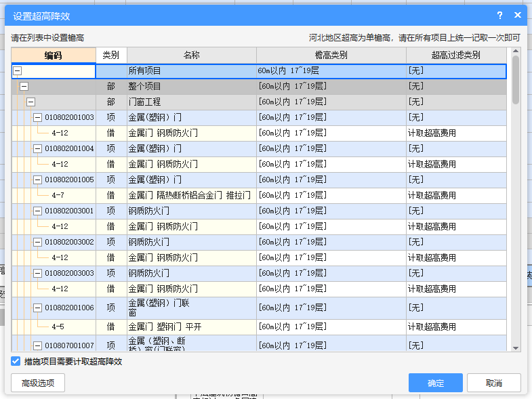
Task: Collapse item 010802003003
Action: pos(37,273)
